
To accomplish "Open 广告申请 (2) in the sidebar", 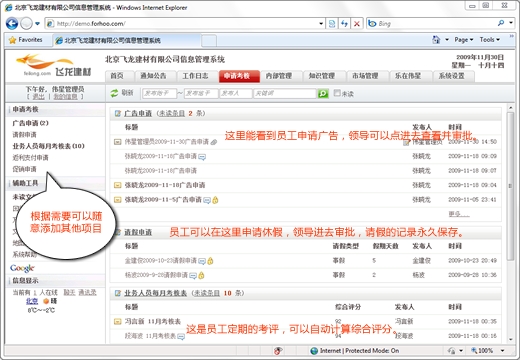I will pyautogui.click(x=30, y=123).
